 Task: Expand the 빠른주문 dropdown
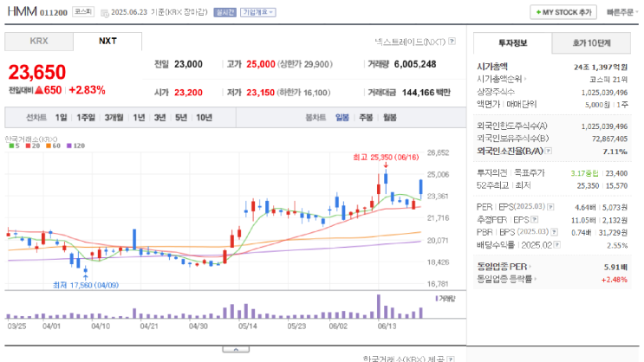[622, 12]
